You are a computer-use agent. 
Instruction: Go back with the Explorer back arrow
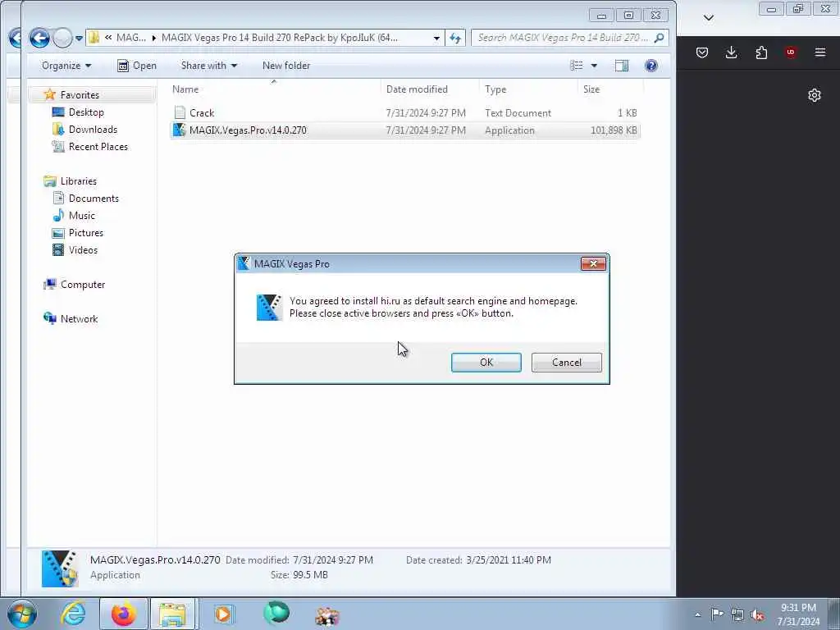point(39,38)
